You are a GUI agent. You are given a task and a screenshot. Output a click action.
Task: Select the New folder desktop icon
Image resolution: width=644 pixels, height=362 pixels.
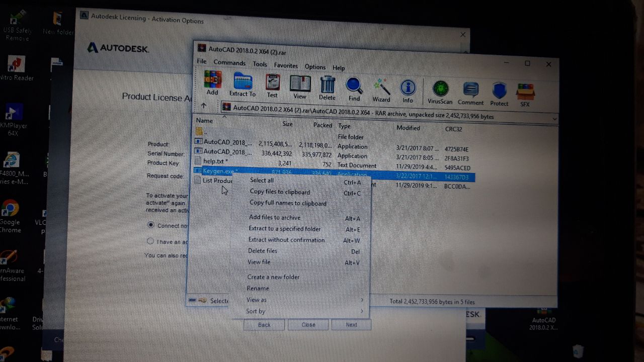point(58,23)
